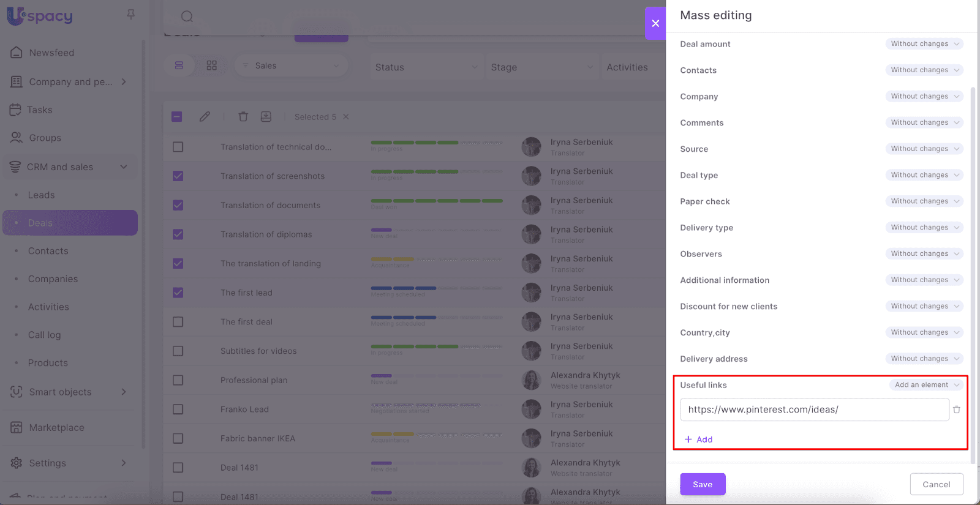Click the Cancel button
This screenshot has height=505, width=980.
click(936, 484)
